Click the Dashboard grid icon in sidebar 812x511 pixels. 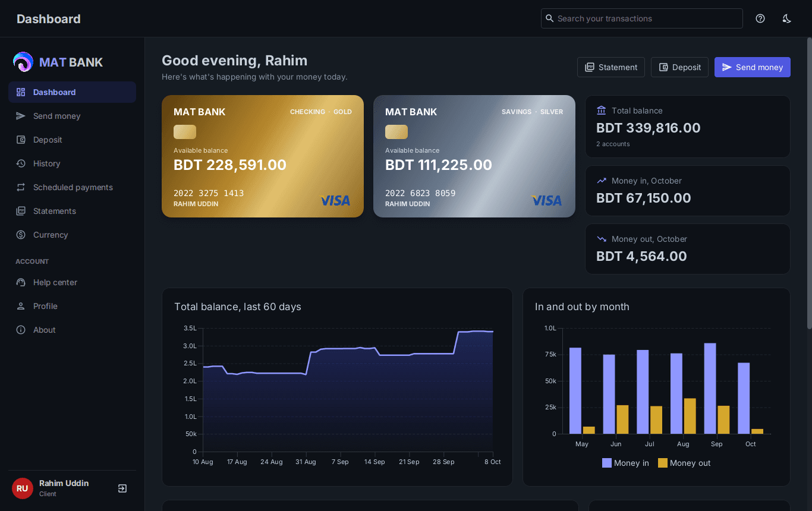[x=21, y=92]
